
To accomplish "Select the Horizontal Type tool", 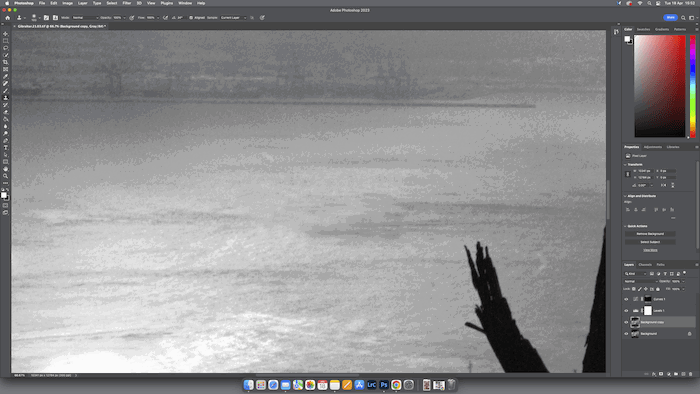I will click(5, 148).
